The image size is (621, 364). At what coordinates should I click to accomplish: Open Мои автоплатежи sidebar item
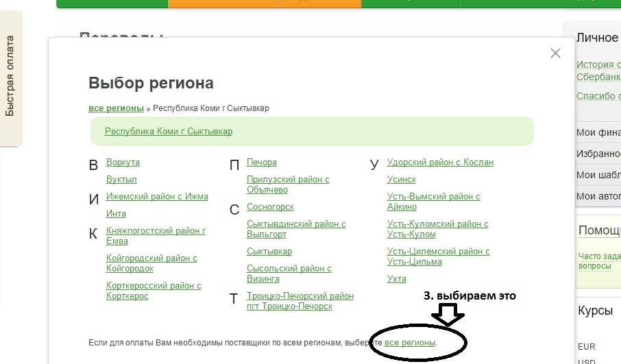[598, 196]
